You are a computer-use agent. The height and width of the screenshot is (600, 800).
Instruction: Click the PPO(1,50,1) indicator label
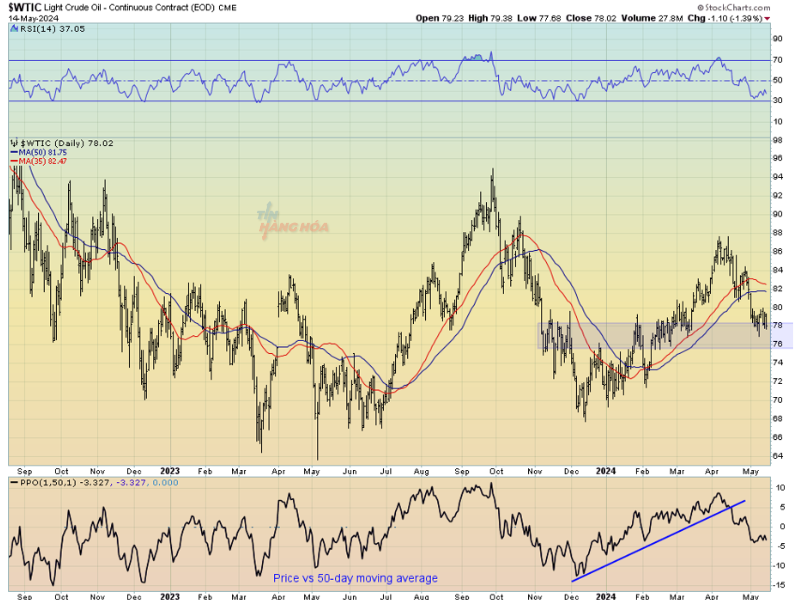pos(47,482)
